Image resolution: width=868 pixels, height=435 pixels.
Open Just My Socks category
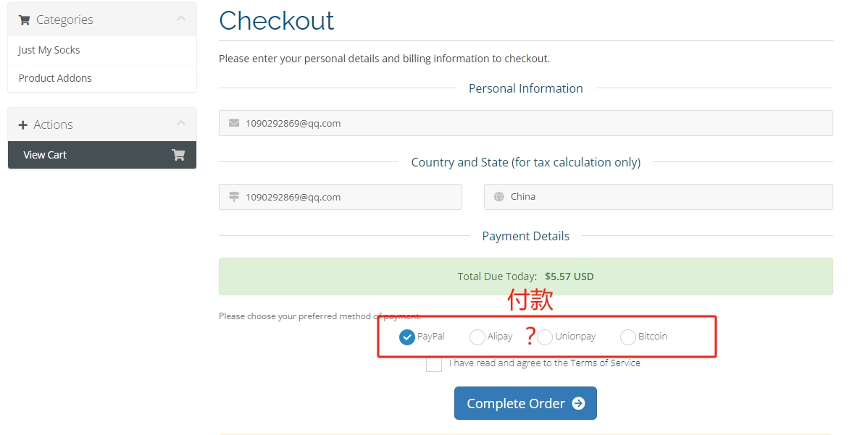[49, 50]
